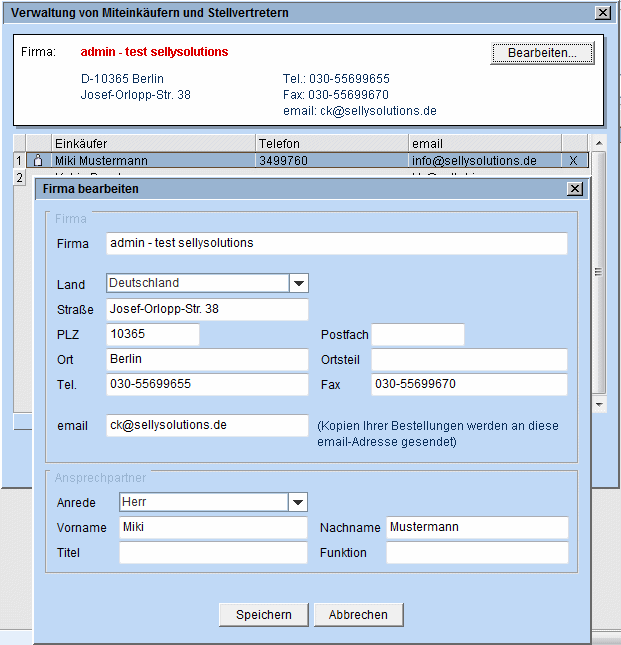Focus the Straße input field

207,310
